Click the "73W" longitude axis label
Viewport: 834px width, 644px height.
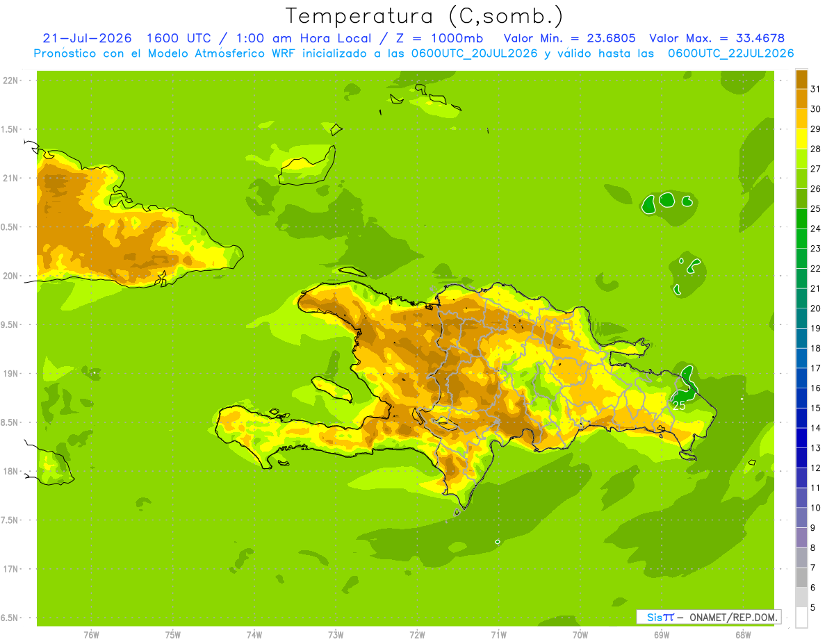pos(336,635)
